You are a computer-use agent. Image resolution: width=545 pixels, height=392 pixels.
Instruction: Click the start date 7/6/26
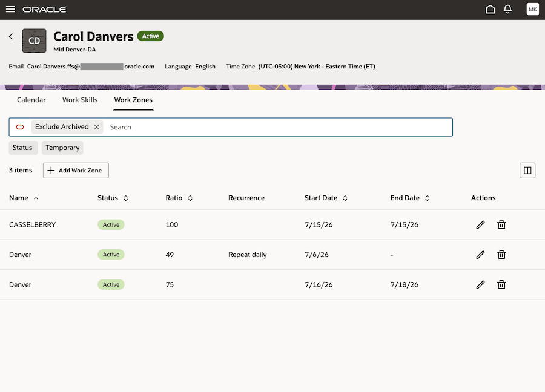coord(317,255)
